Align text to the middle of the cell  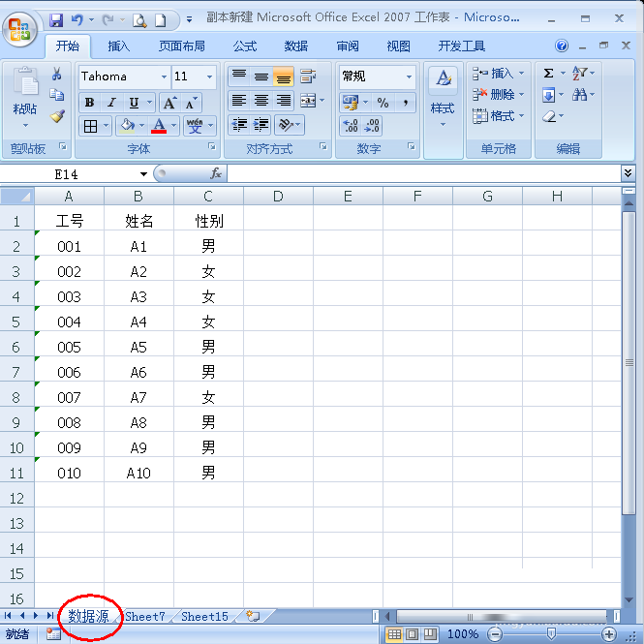[x=261, y=76]
